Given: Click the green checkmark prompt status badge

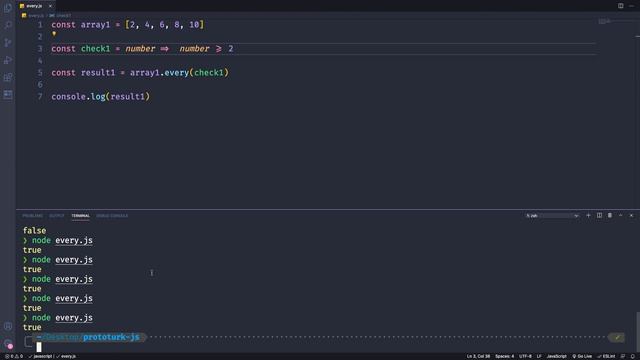Looking at the screenshot, I should click(x=617, y=337).
